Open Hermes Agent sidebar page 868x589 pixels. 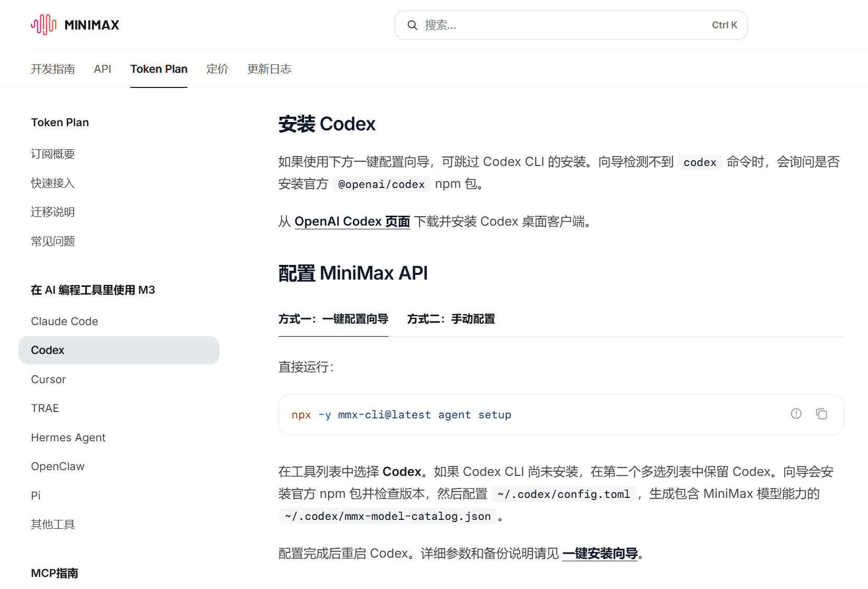pos(68,438)
